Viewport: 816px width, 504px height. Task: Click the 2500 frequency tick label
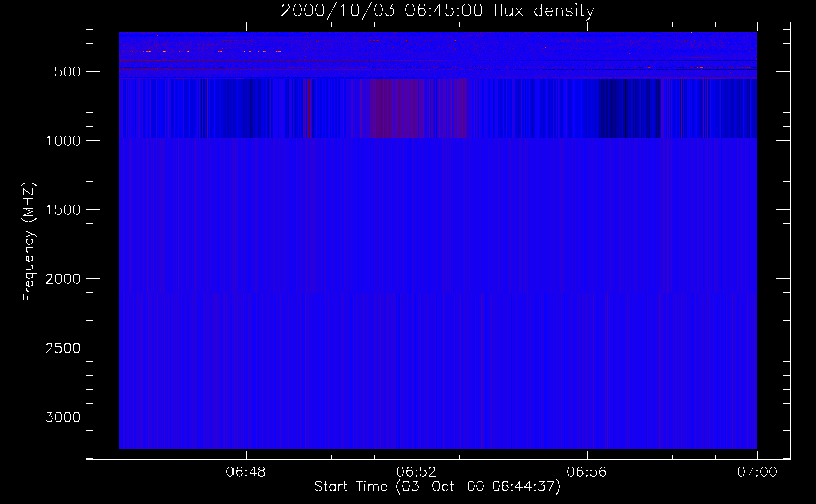point(63,348)
